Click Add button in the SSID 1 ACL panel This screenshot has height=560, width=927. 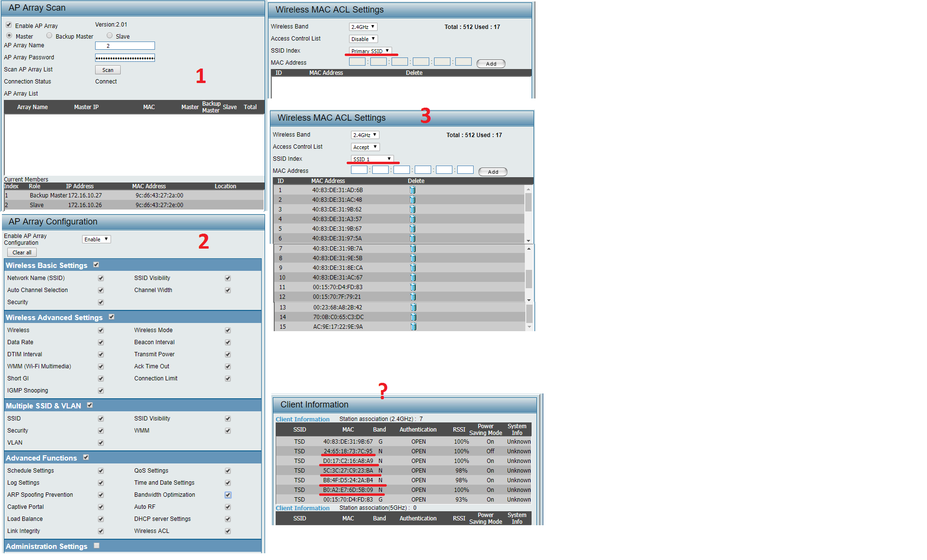tap(492, 172)
